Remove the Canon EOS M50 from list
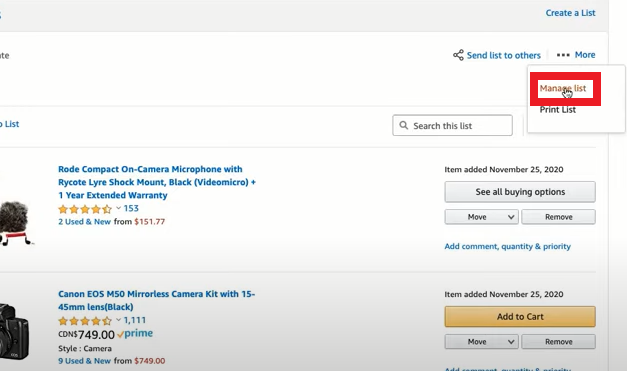627x371 pixels. [x=558, y=342]
